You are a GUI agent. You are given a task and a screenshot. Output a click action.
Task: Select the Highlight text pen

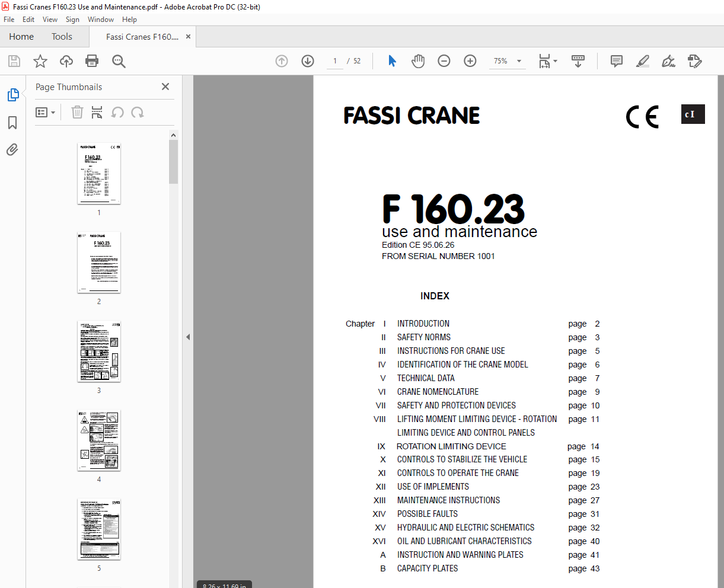(643, 61)
